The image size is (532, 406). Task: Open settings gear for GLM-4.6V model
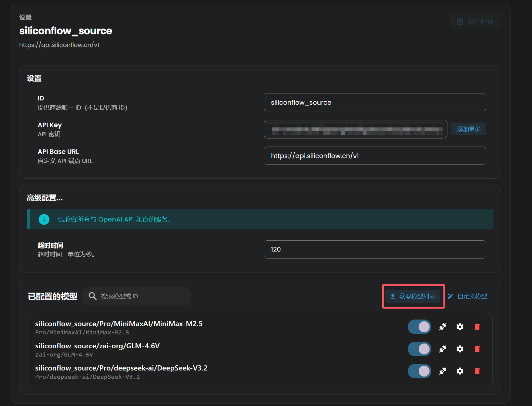(x=460, y=349)
